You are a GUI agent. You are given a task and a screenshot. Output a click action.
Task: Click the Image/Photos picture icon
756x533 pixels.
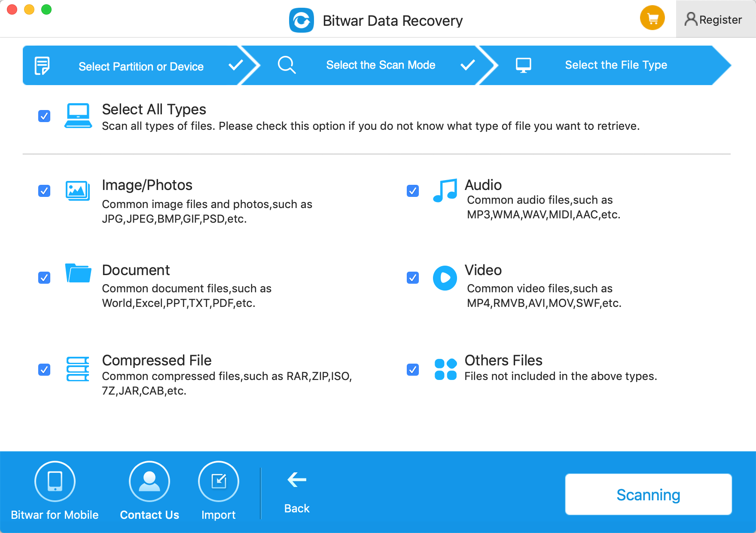(78, 190)
